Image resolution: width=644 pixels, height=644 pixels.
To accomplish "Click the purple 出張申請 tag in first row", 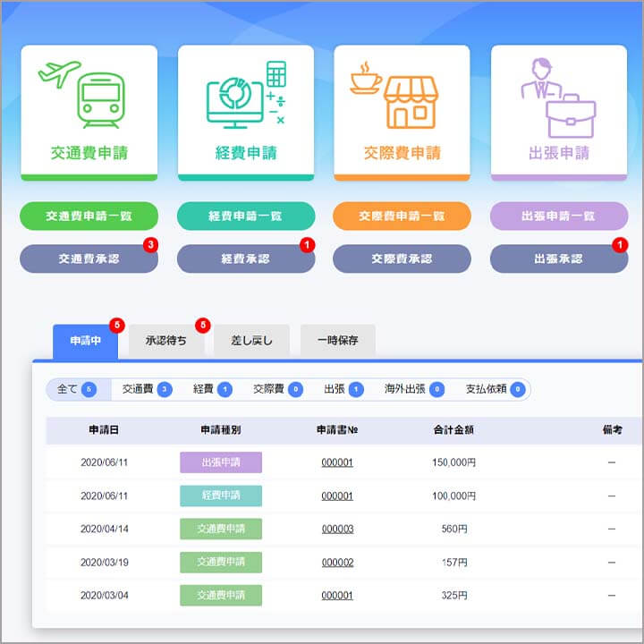I will point(221,462).
